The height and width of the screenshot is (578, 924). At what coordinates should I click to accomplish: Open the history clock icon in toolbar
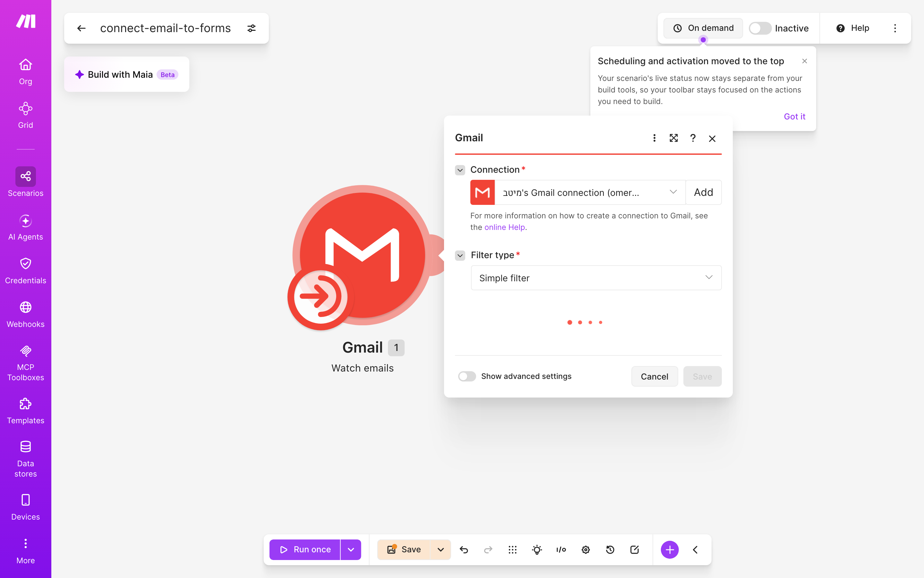click(x=610, y=550)
